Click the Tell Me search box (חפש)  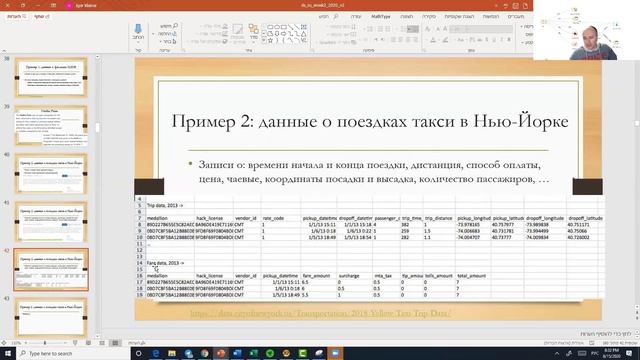pyautogui.click(x=329, y=16)
